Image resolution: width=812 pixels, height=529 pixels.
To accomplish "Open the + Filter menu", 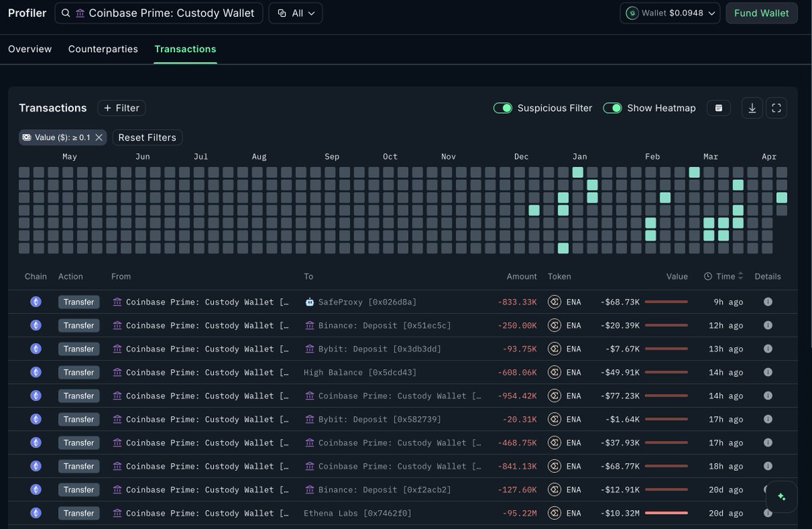I will [x=122, y=108].
